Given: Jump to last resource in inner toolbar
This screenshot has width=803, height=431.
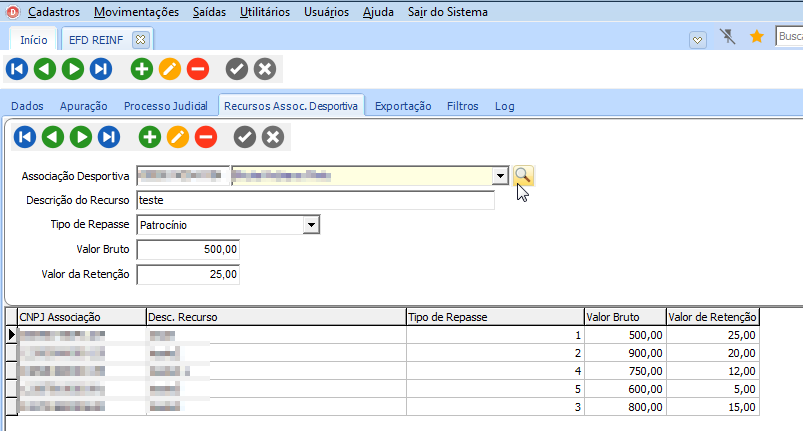Looking at the screenshot, I should (x=109, y=137).
